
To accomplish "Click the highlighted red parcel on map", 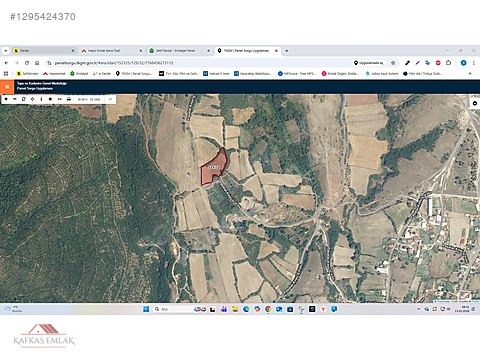I will point(213,167).
